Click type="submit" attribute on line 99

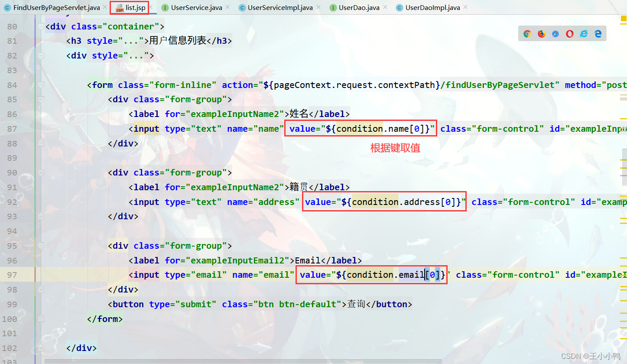[x=183, y=304]
